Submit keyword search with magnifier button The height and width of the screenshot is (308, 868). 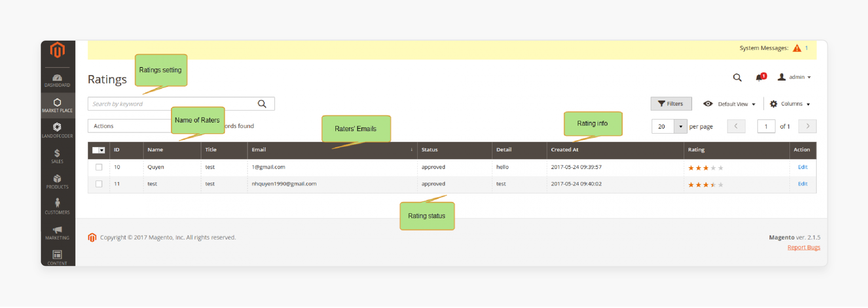262,104
